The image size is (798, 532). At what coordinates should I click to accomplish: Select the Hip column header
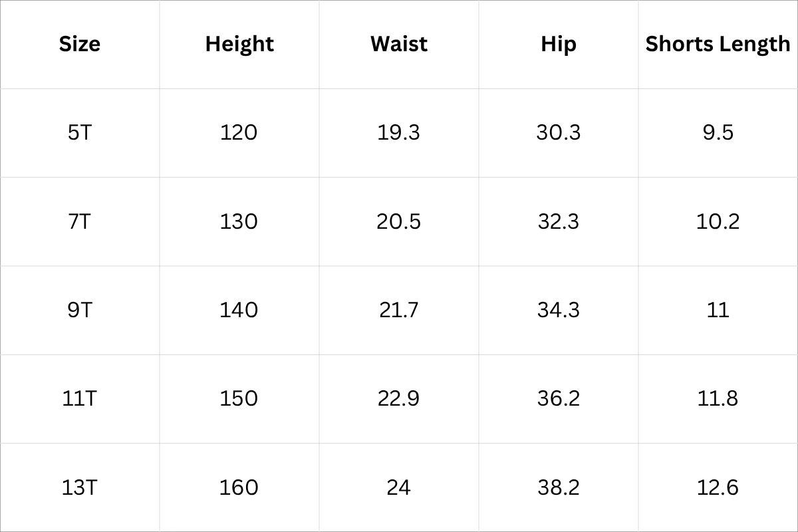(x=559, y=45)
